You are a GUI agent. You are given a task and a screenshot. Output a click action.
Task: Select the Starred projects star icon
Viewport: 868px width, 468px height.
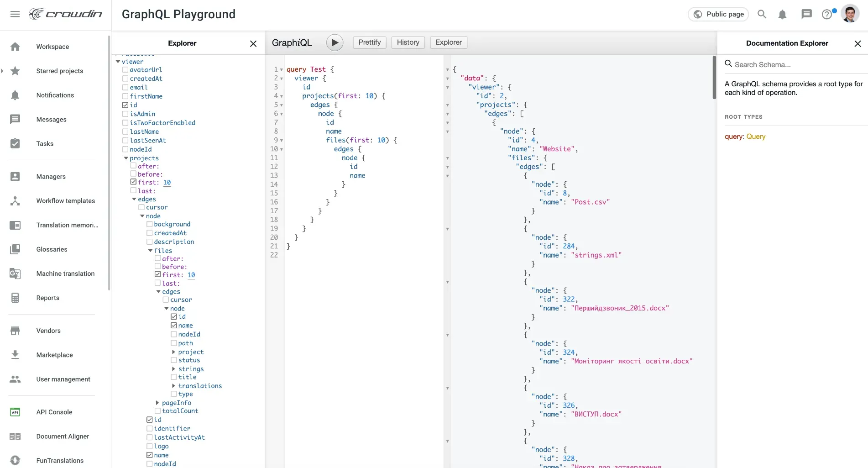(15, 71)
